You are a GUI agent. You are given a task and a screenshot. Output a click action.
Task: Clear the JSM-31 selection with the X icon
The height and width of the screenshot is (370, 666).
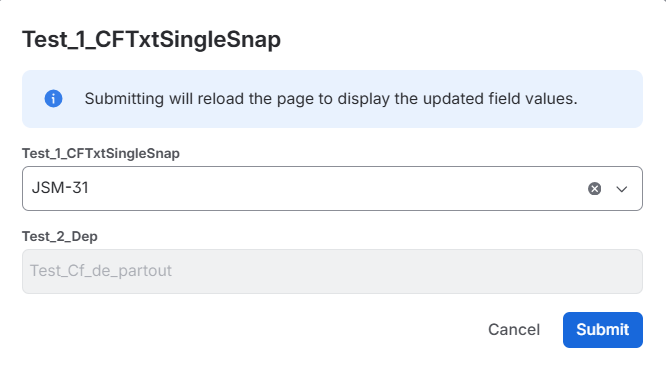click(x=594, y=189)
